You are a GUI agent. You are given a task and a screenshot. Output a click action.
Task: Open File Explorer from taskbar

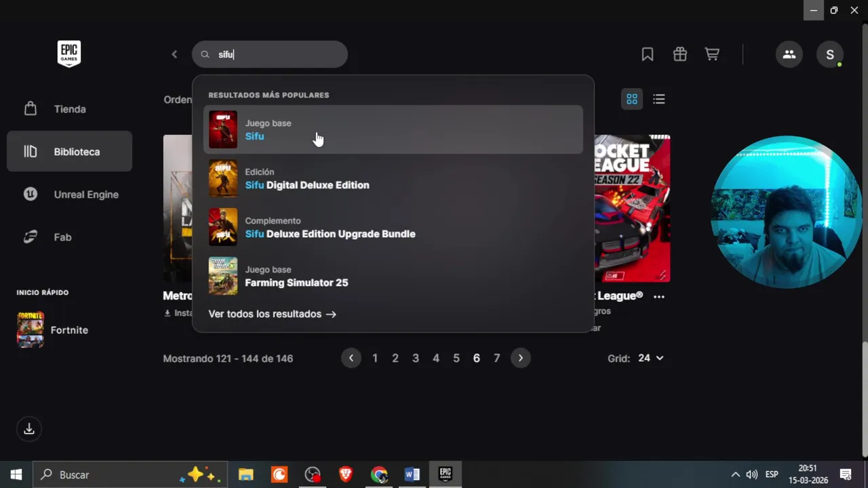[x=245, y=474]
